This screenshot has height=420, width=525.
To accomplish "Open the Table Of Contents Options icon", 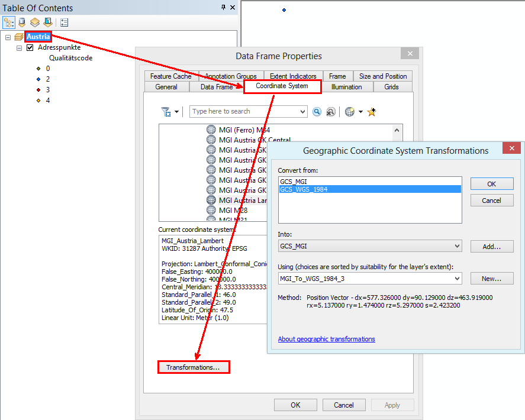I will (63, 22).
